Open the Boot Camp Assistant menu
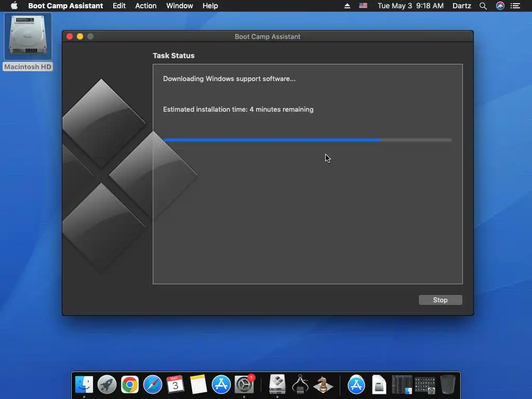Image resolution: width=532 pixels, height=399 pixels. point(65,6)
